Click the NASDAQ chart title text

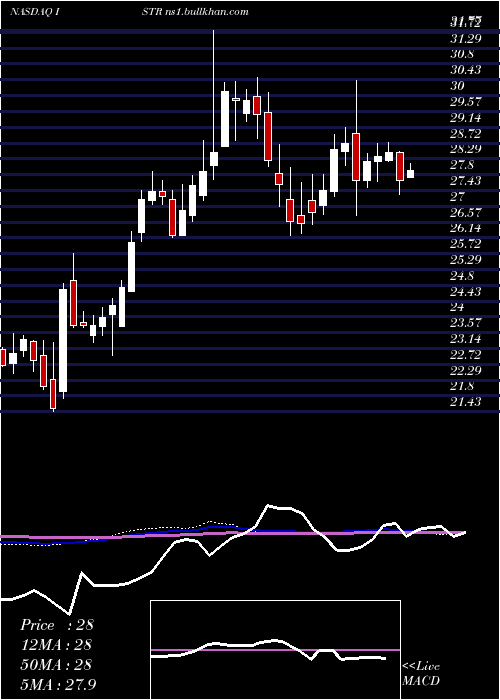[31, 12]
